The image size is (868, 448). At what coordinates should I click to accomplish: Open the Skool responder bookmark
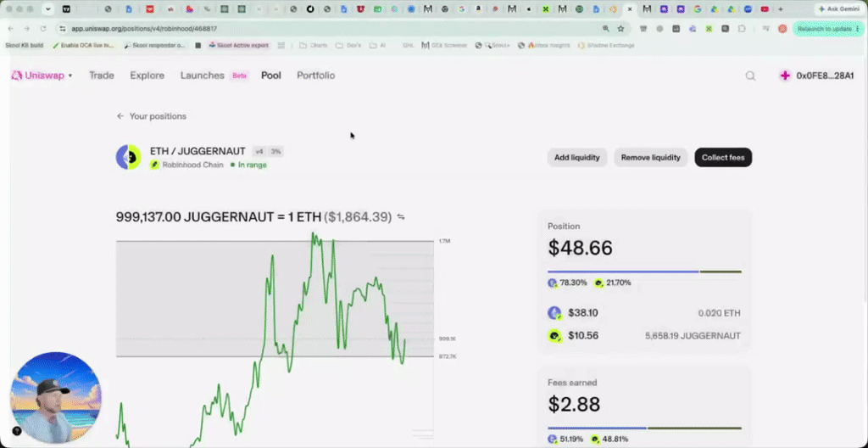[154, 46]
